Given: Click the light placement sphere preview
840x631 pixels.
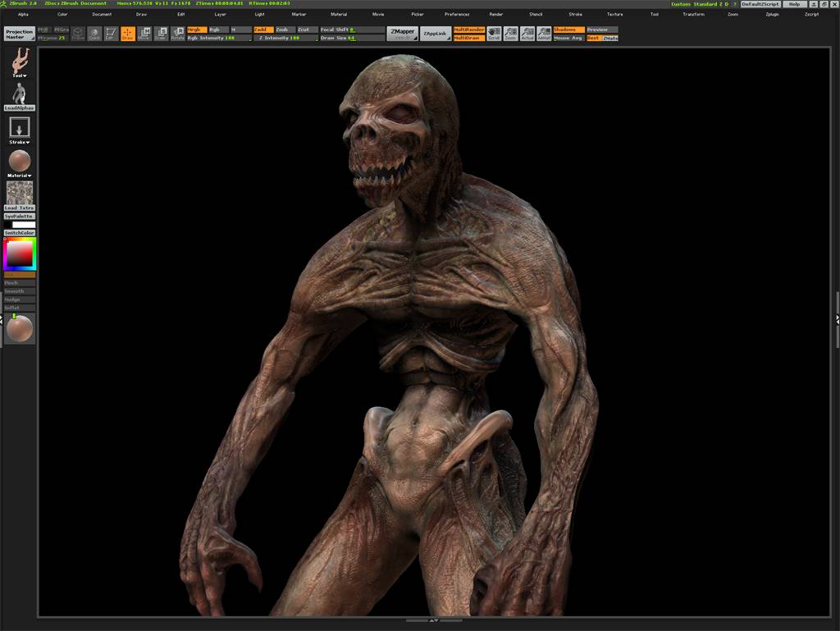Looking at the screenshot, I should point(20,328).
